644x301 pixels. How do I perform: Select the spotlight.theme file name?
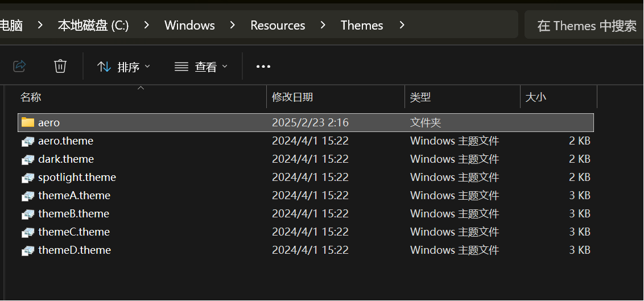point(77,178)
